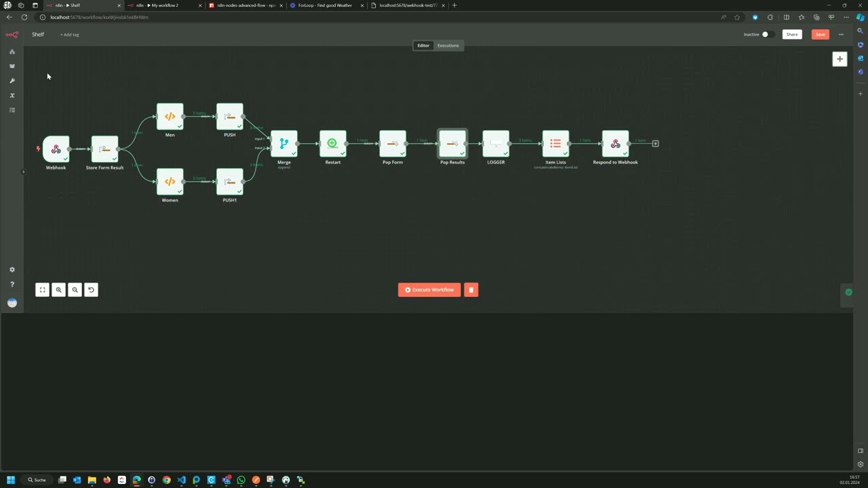868x488 pixels.
Task: Open WhatsApp from taskbar
Action: tap(241, 480)
